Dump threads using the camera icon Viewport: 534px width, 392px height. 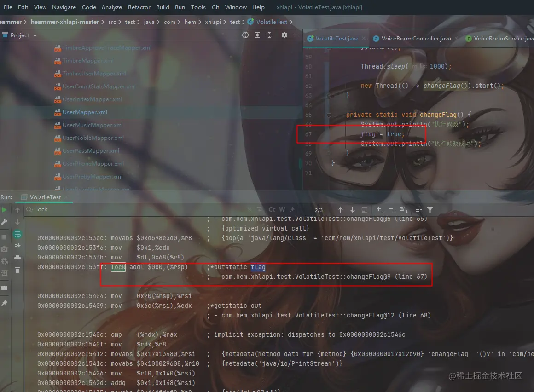(4, 249)
